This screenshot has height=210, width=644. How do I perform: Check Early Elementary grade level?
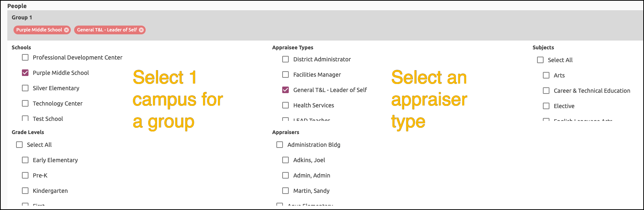point(25,160)
